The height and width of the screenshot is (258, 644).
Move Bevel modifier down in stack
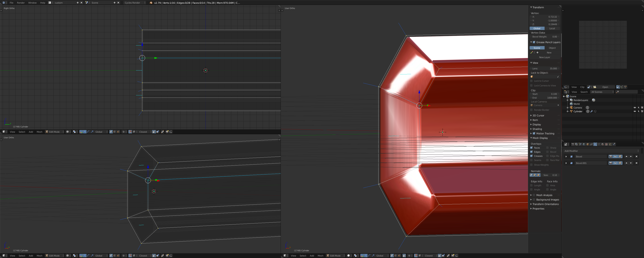[631, 157]
